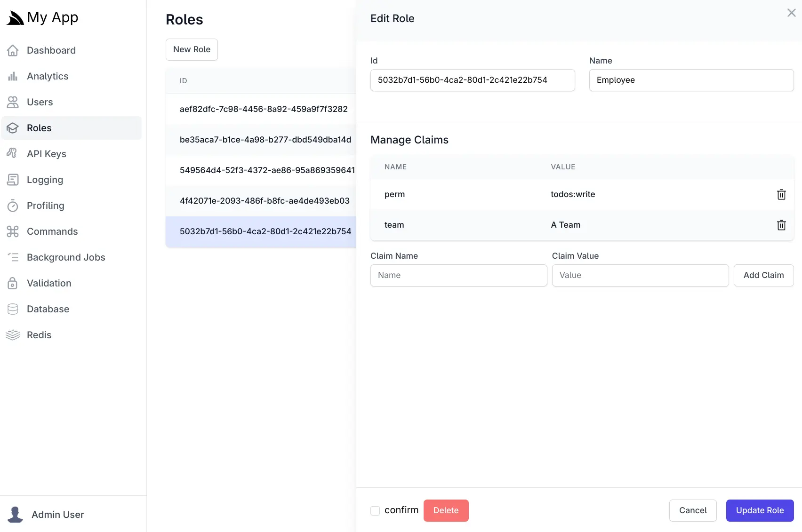Screen dimensions: 802x532
Task: Click Update Role to save changes
Action: coord(759,510)
